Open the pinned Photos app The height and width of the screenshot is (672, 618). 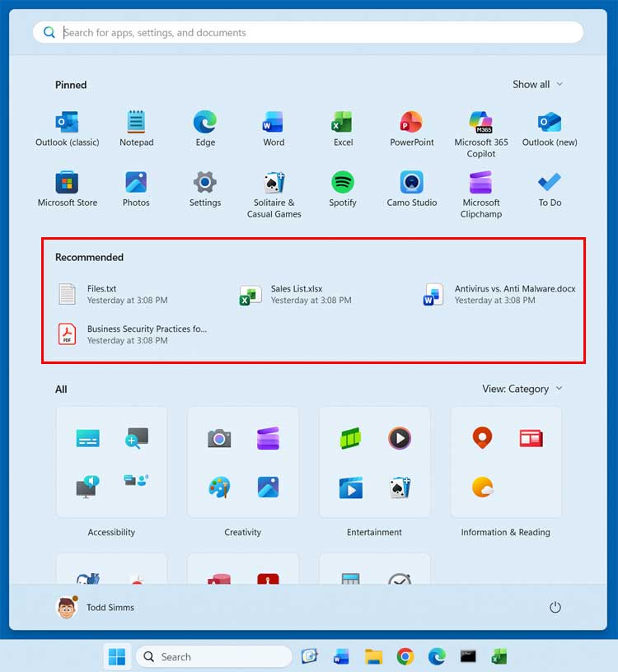coord(136,189)
